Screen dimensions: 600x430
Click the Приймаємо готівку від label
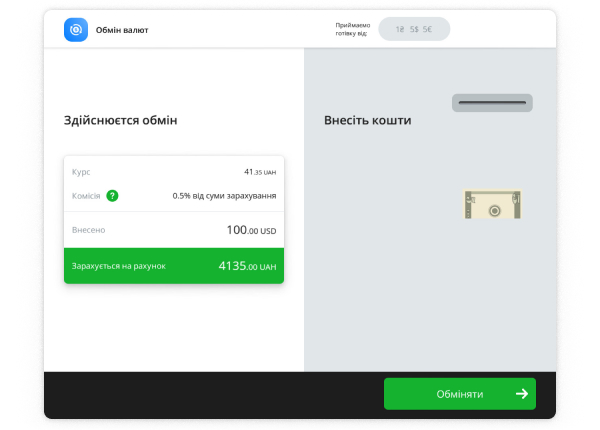(x=351, y=30)
